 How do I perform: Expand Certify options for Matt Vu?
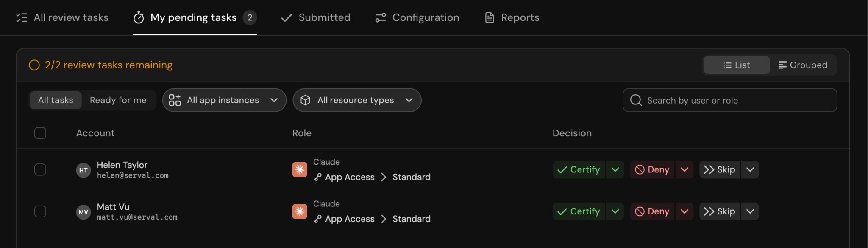click(x=615, y=211)
